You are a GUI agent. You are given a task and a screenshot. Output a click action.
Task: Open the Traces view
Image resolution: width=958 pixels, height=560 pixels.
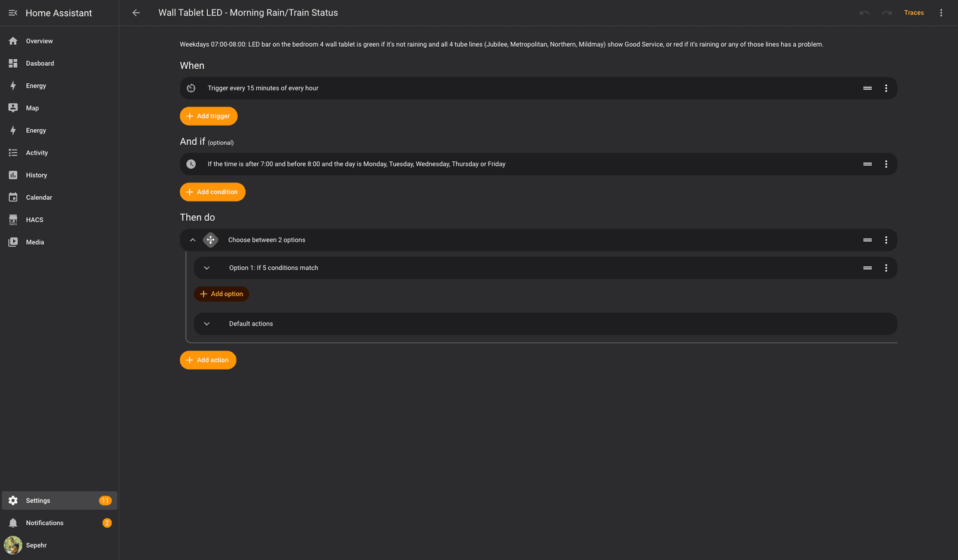(914, 13)
